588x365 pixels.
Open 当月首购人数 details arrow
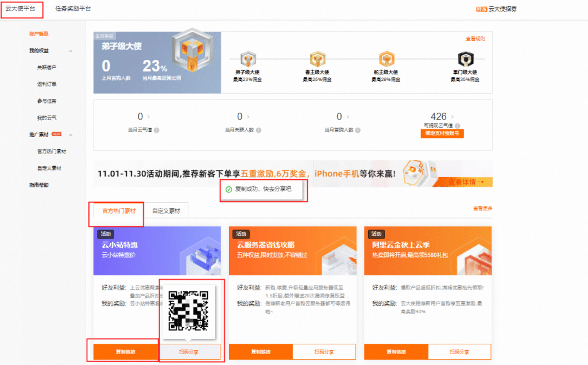tap(347, 117)
